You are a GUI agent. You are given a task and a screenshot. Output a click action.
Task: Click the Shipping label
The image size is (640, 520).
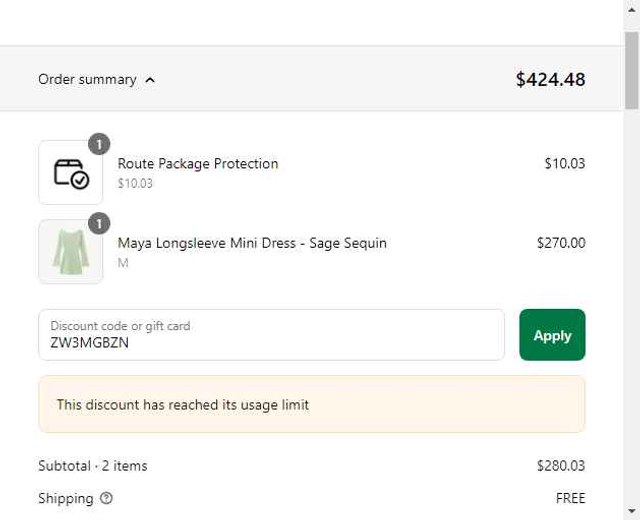pyautogui.click(x=66, y=498)
